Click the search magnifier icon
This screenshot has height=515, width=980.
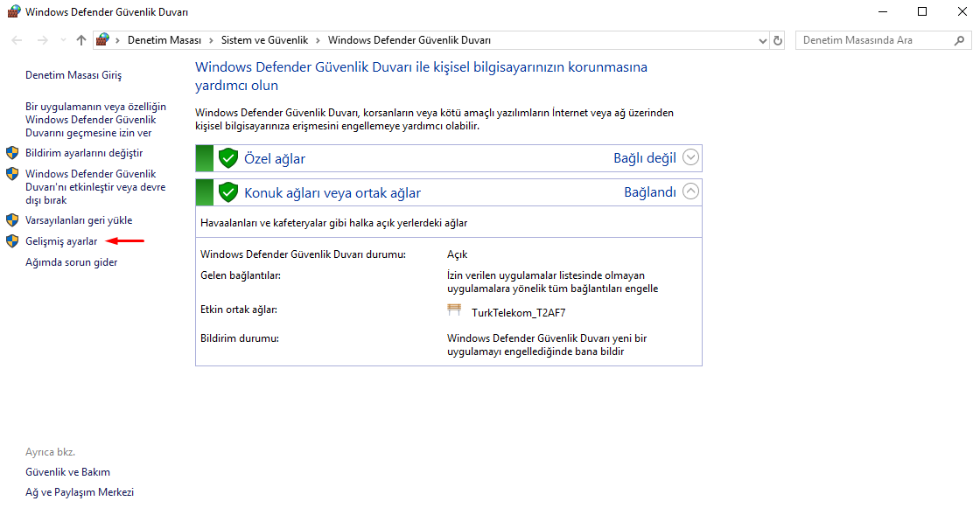[959, 40]
